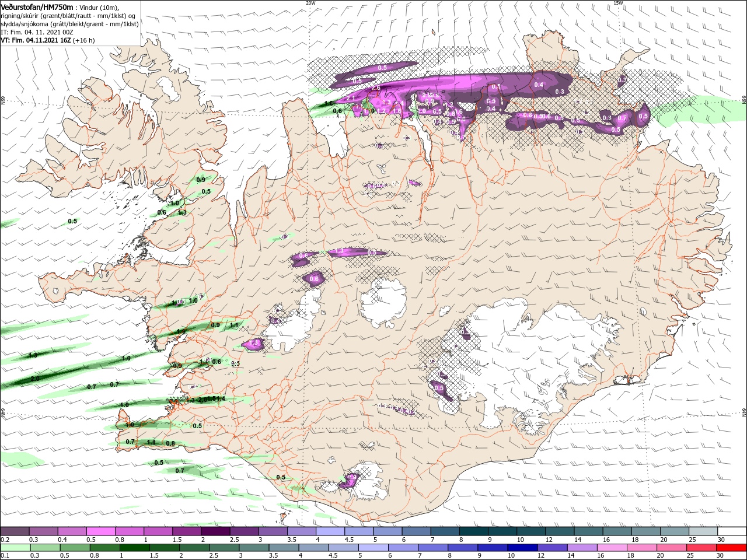Click the 64N latitude label on the right edge
747x560 pixels.
(x=744, y=413)
